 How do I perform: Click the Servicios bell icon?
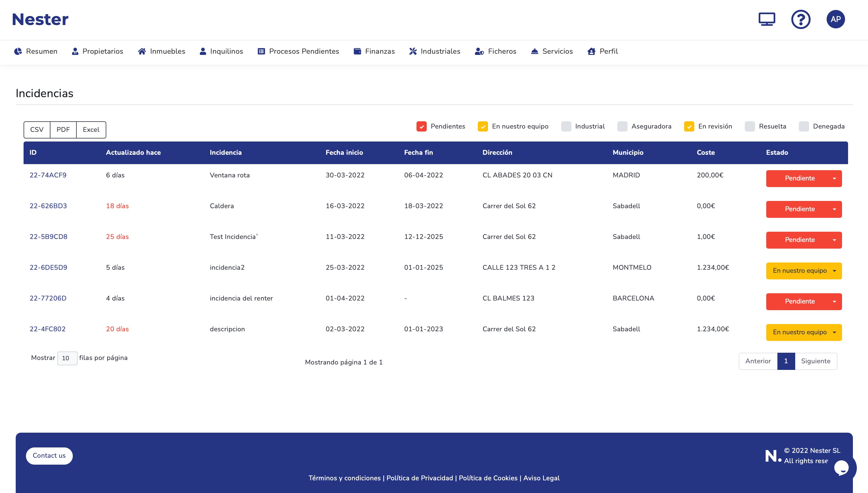[535, 51]
